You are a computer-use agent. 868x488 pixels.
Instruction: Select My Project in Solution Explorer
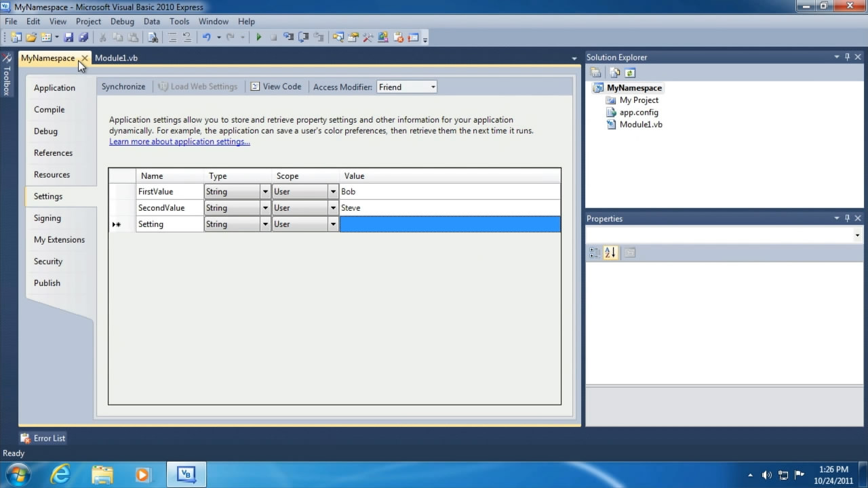click(639, 100)
